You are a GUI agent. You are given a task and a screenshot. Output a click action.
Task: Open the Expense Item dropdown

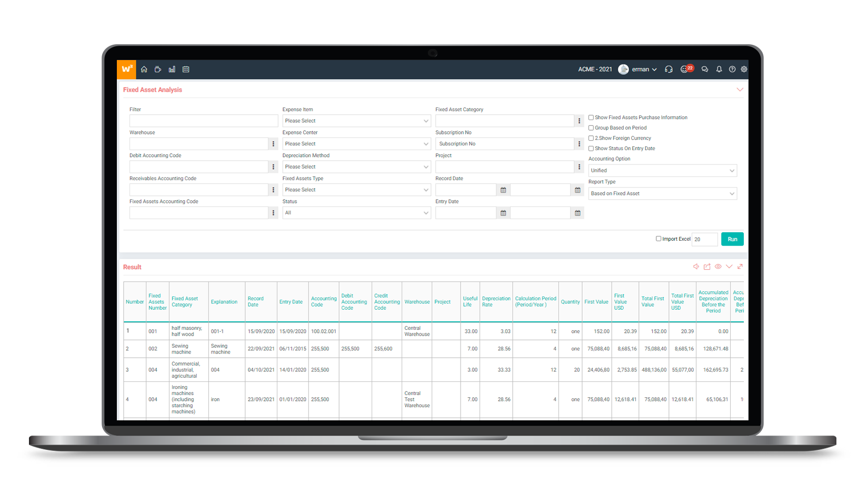click(356, 121)
